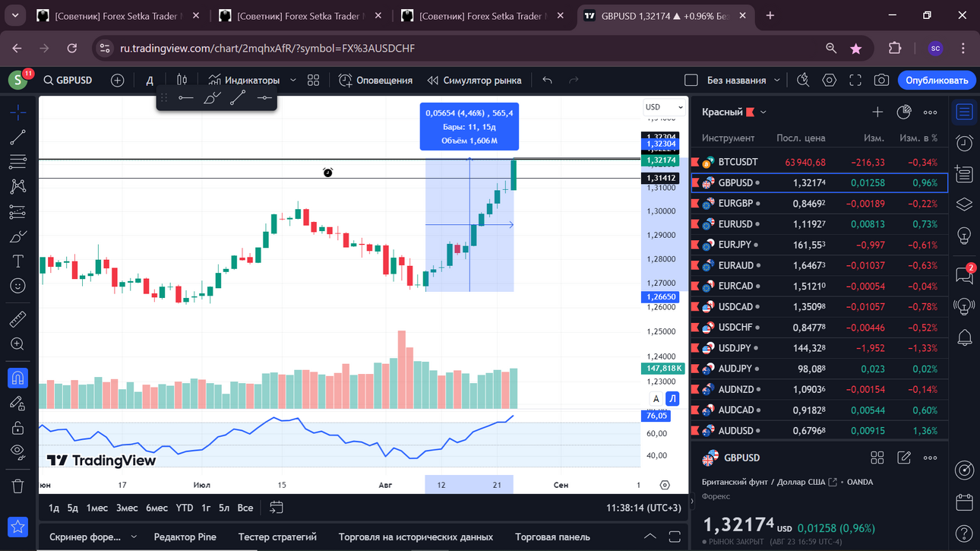Toggle the layout name checkbox square
The width and height of the screenshot is (980, 551).
point(691,80)
